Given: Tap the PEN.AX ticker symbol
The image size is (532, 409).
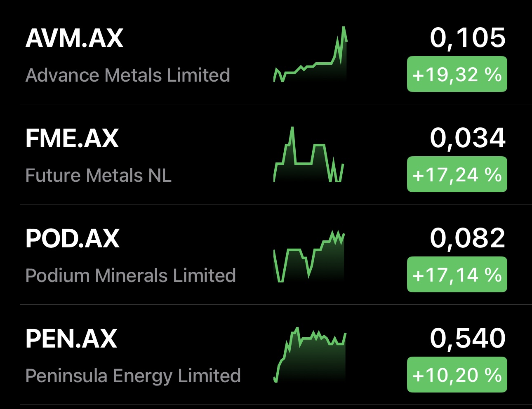Looking at the screenshot, I should (71, 338).
